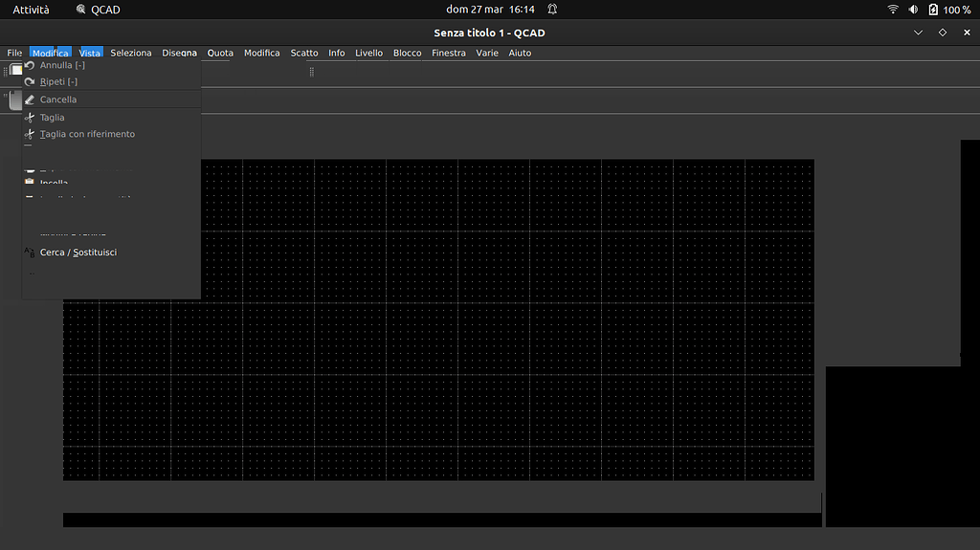Open the Aiuto menu
Screen dimensions: 980x550
(520, 54)
